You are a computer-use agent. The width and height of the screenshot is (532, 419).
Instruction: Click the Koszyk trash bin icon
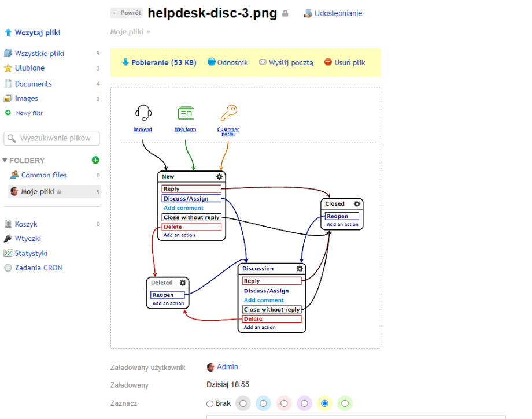8,224
